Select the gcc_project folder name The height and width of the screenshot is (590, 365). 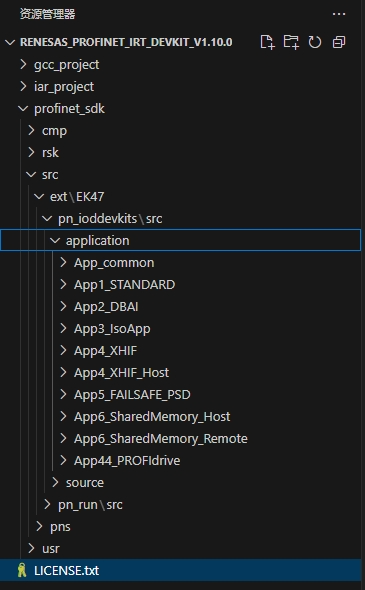(x=67, y=65)
